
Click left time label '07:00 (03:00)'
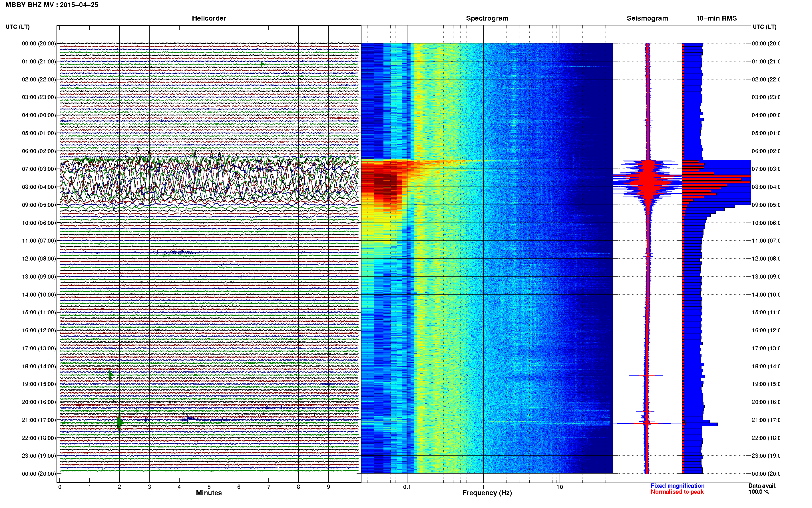[39, 169]
